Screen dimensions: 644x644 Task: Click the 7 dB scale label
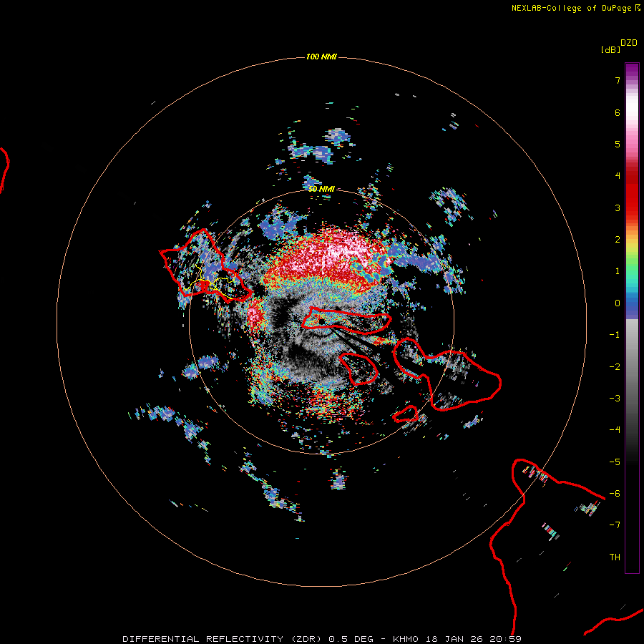coord(618,80)
